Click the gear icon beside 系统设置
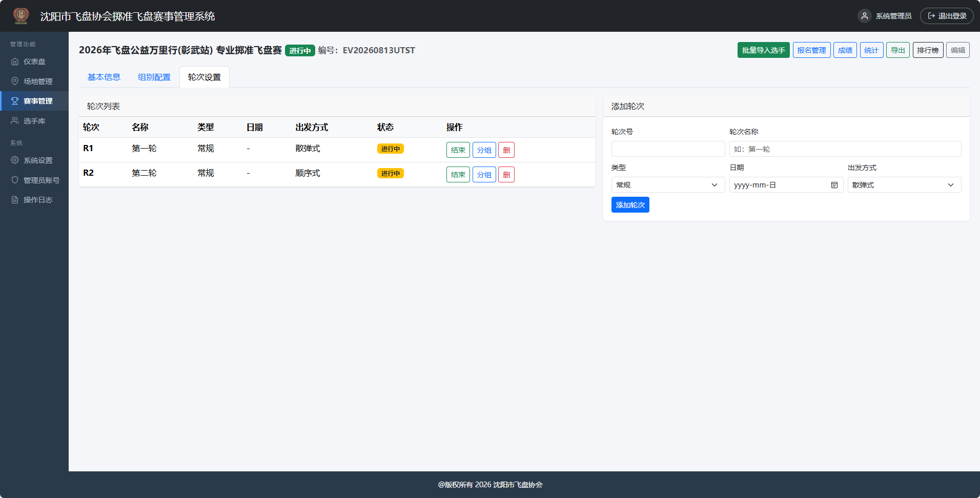The height and width of the screenshot is (498, 980). tap(15, 160)
